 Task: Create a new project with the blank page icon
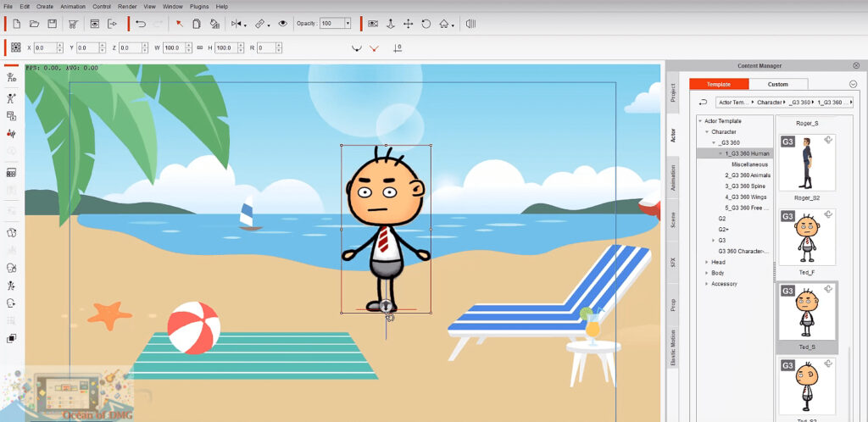click(x=17, y=24)
